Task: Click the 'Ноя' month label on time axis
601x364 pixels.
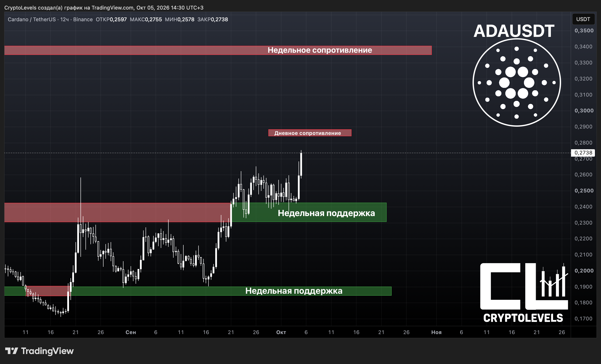Action: click(x=436, y=332)
